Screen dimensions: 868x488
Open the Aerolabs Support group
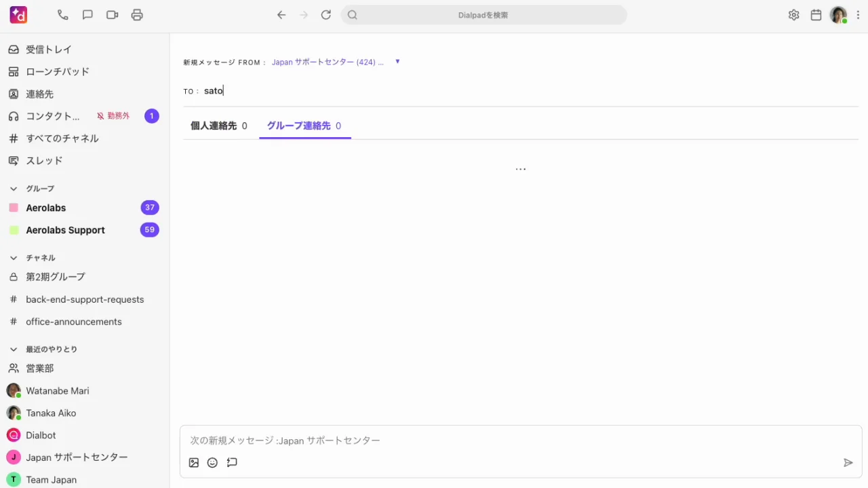click(65, 230)
